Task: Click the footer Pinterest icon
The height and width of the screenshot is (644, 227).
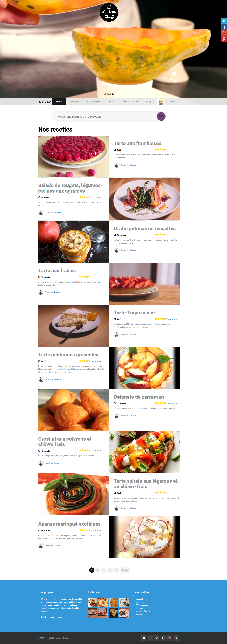Action: [x=176, y=638]
